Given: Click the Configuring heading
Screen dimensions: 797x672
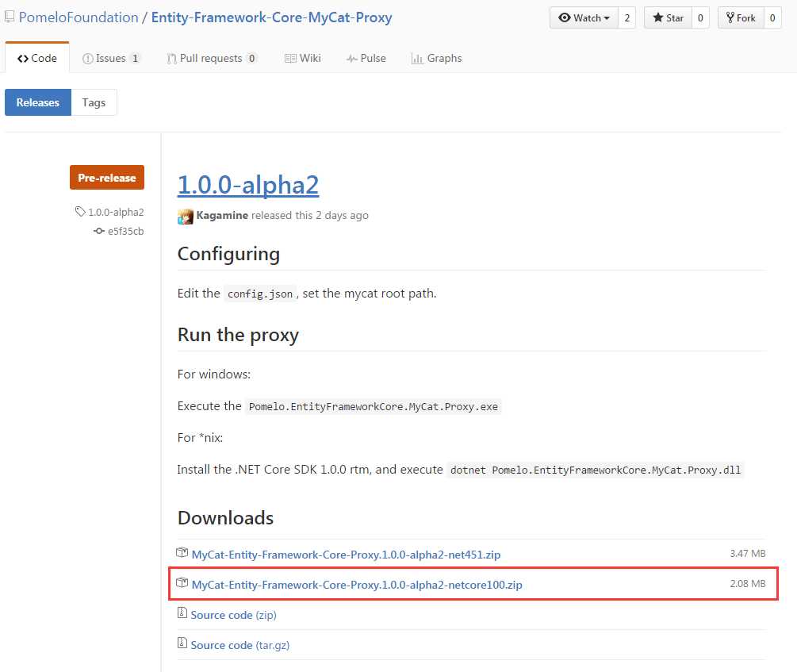Looking at the screenshot, I should [x=228, y=254].
